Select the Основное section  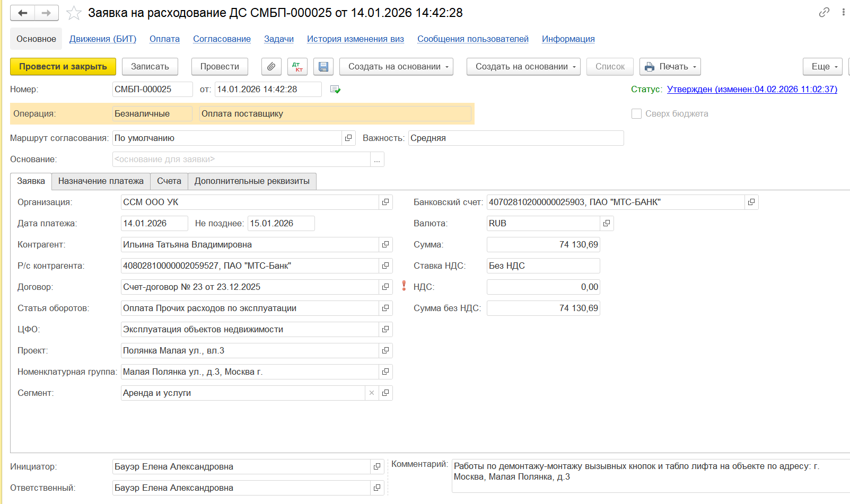pos(36,39)
